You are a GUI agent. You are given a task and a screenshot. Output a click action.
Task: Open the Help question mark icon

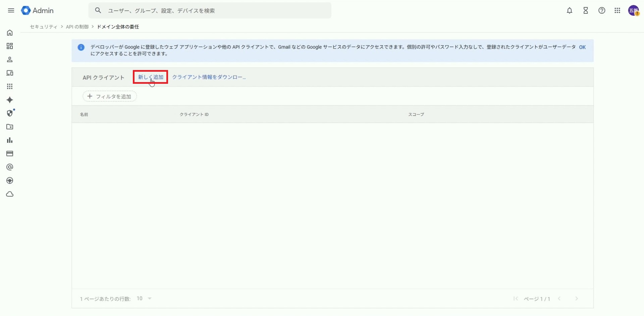601,10
